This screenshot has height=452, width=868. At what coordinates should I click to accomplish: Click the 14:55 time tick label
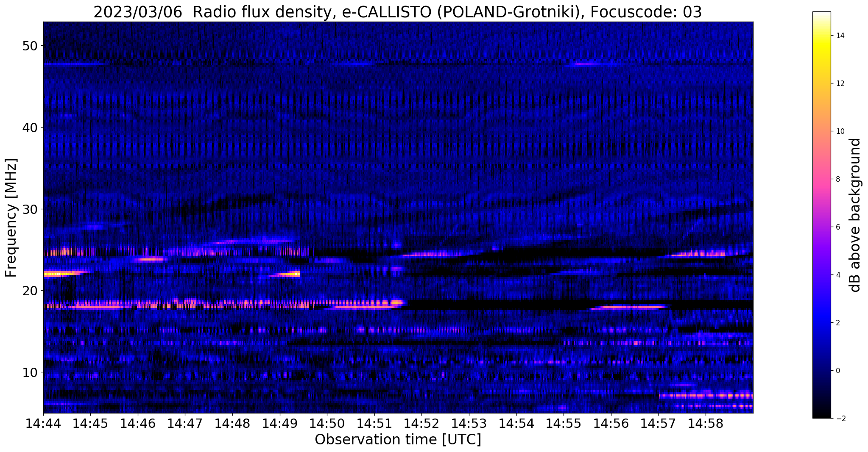pyautogui.click(x=564, y=423)
